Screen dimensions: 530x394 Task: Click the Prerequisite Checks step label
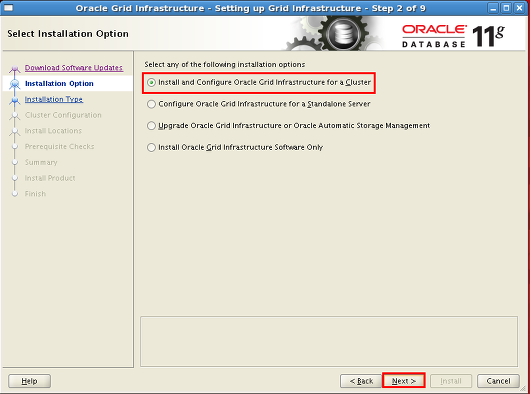point(59,147)
